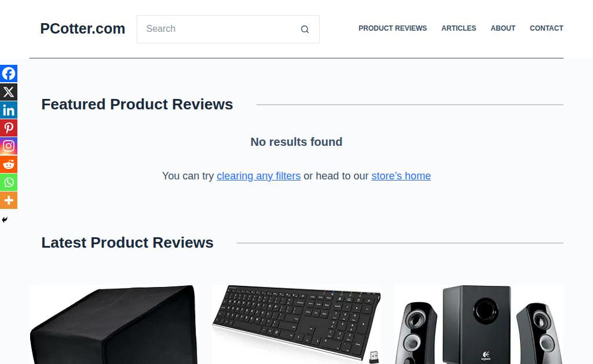Go to Articles menu item
Image resolution: width=593 pixels, height=364 pixels.
click(459, 28)
